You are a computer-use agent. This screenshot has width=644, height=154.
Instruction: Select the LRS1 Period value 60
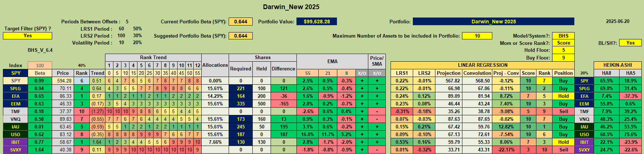click(x=121, y=28)
